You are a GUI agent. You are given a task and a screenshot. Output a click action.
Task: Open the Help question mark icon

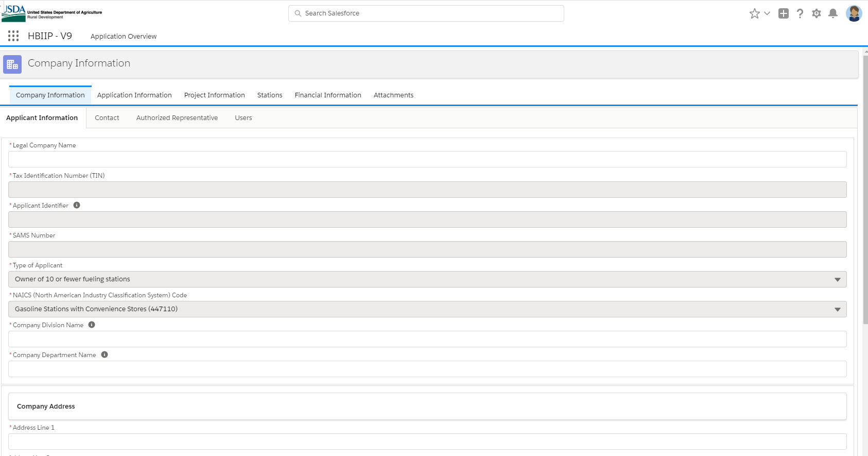(x=800, y=13)
